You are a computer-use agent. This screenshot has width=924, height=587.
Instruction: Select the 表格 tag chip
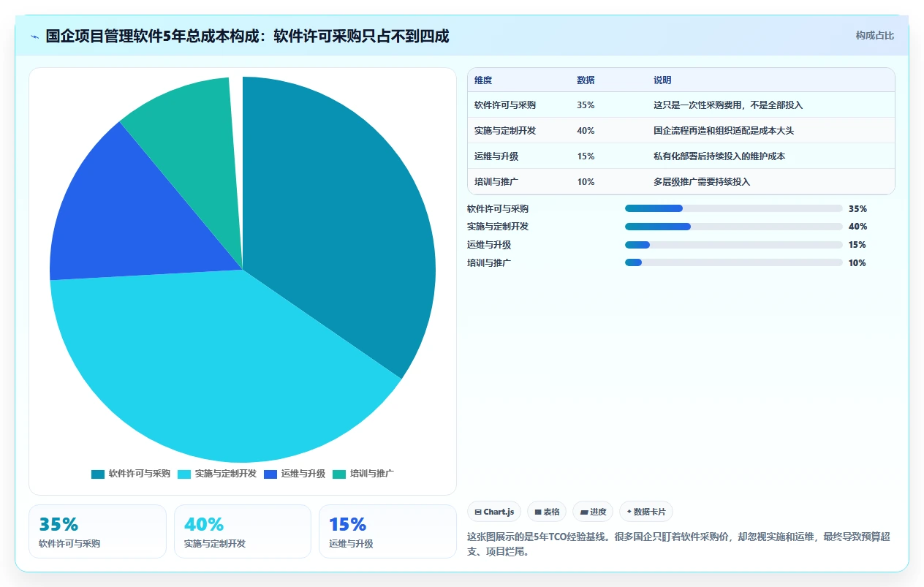(547, 512)
